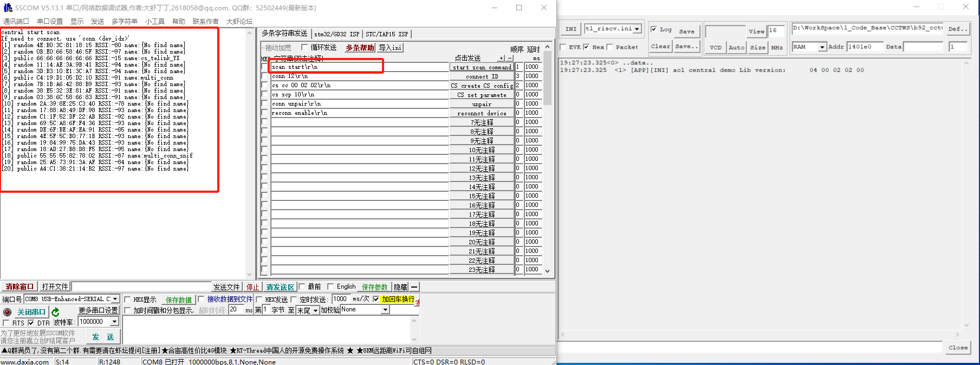This screenshot has width=980, height=365.
Task: Enable 循环发送 loop send checkbox
Action: 304,47
